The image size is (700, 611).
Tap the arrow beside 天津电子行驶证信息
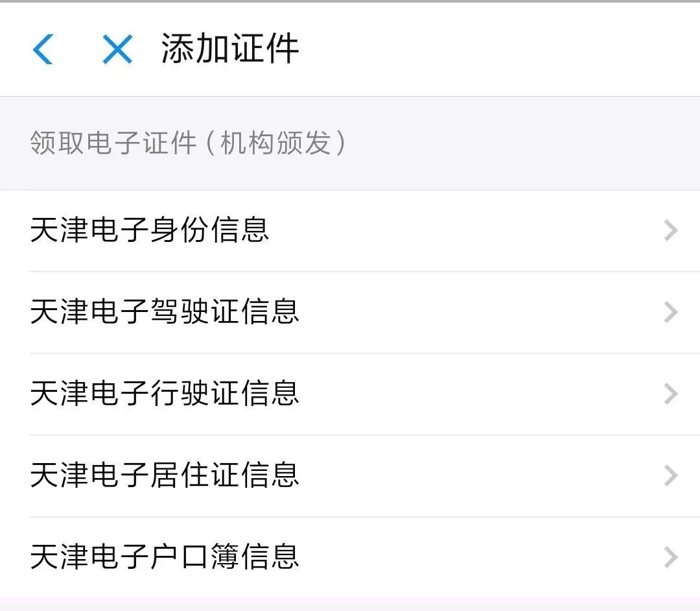(671, 394)
